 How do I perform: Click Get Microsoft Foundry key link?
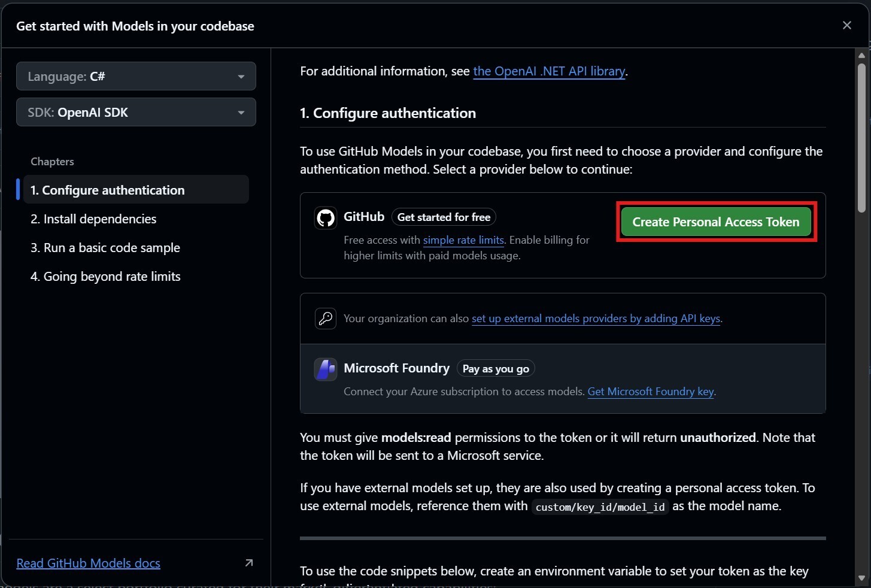(x=651, y=392)
